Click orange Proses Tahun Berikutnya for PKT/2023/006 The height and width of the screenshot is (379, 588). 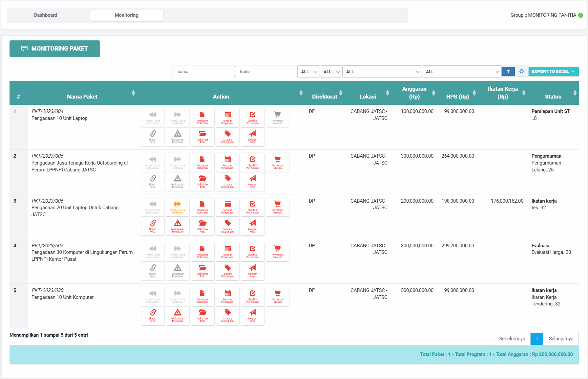178,207
